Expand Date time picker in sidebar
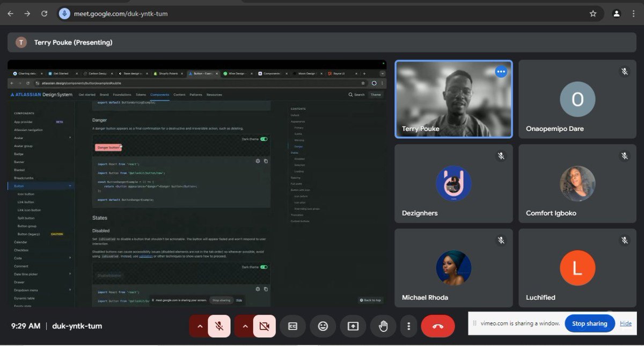The image size is (644, 346). 70,274
